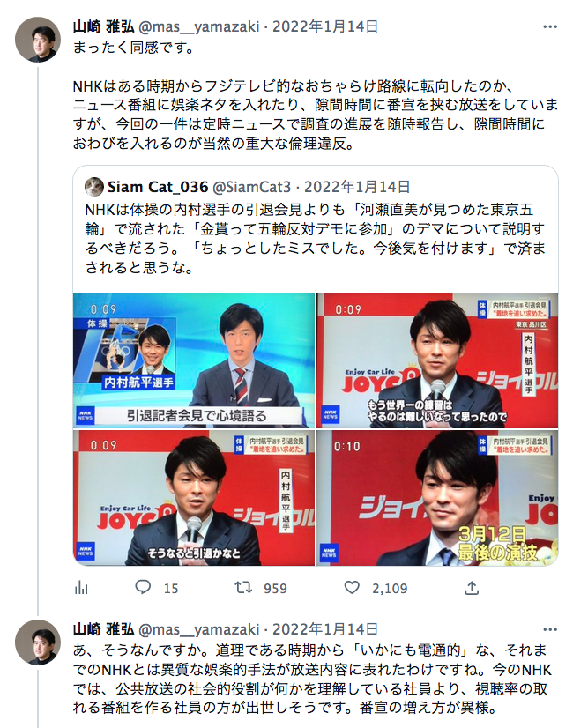Open first tweet's 2022年1月14日 timestamp
573x728 pixels.
coord(325,26)
